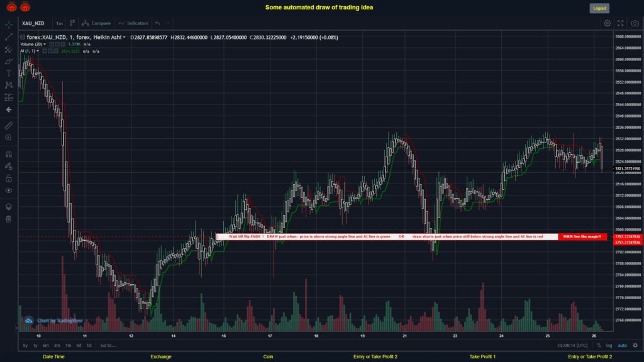Select the Text annotation tool
Screen dimensions: 644x362
click(x=9, y=72)
